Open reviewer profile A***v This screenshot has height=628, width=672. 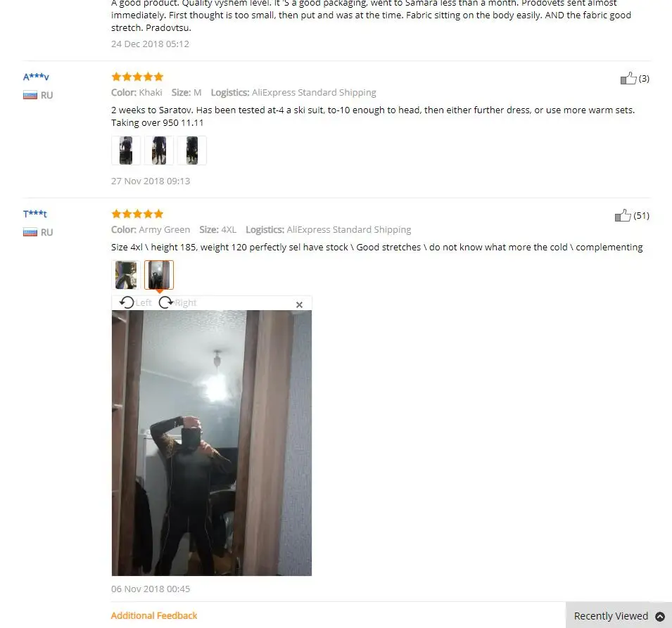tap(36, 77)
